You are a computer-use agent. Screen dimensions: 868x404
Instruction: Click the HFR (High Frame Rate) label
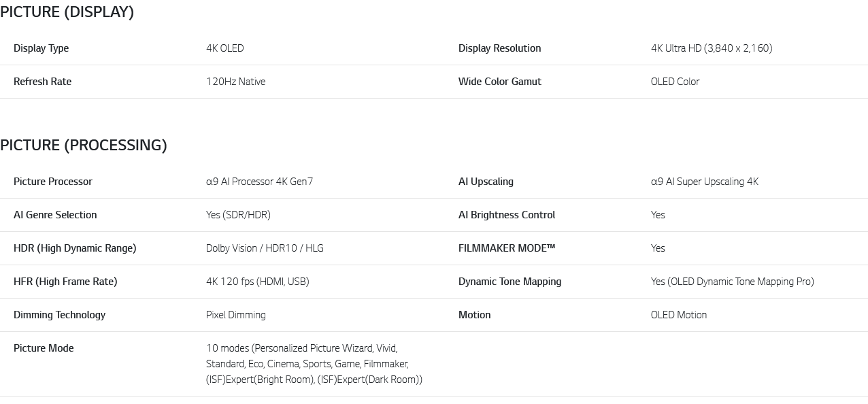65,282
